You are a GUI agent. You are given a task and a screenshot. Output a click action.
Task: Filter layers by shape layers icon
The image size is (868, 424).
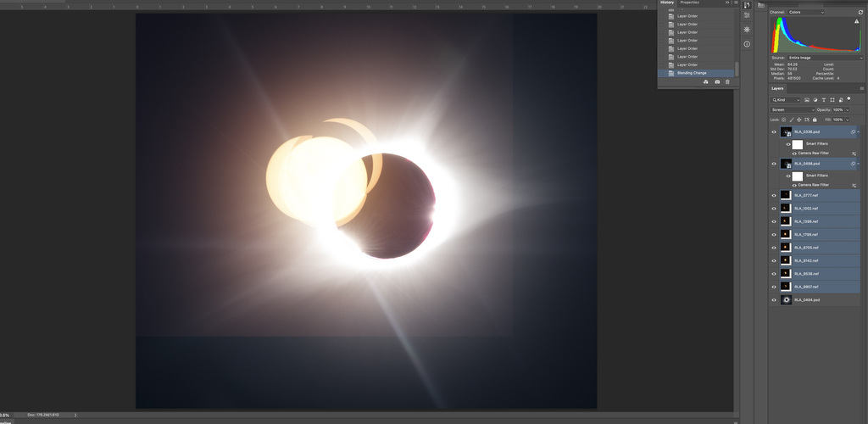coord(832,100)
